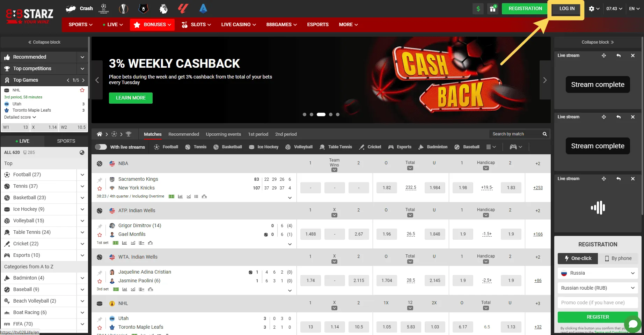Open the SLOTS main menu

pyautogui.click(x=196, y=24)
